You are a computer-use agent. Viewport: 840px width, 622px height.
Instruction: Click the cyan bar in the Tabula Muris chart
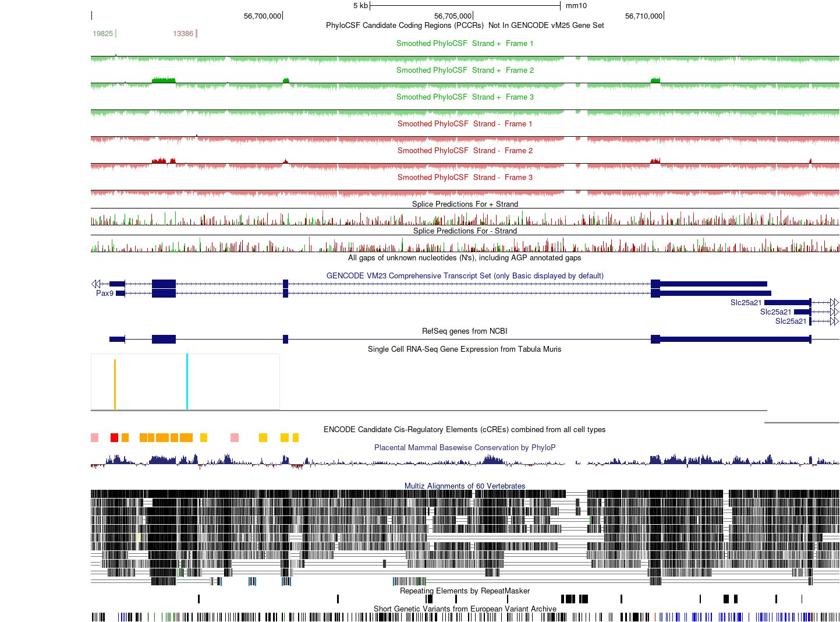(x=187, y=381)
